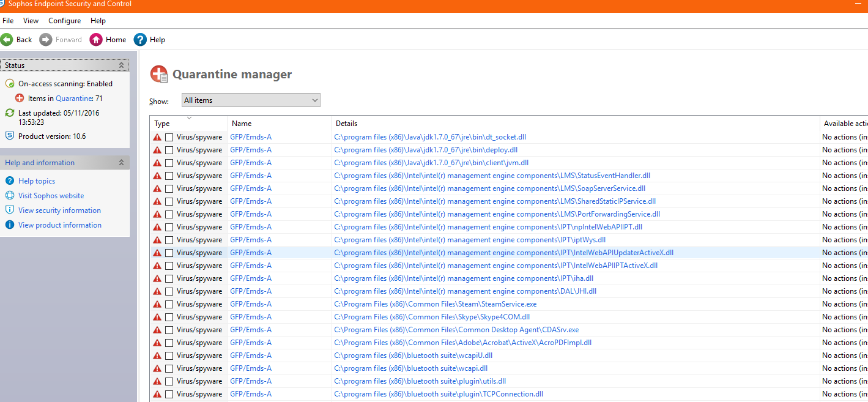Click warning icon on CDASrv.exe row
868x402 pixels.
click(157, 330)
